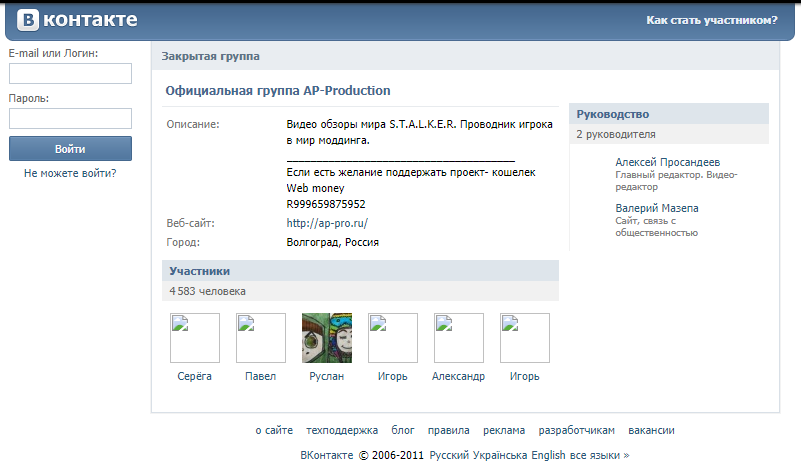Click the 'Официальная группа AP-Production' title

(278, 90)
